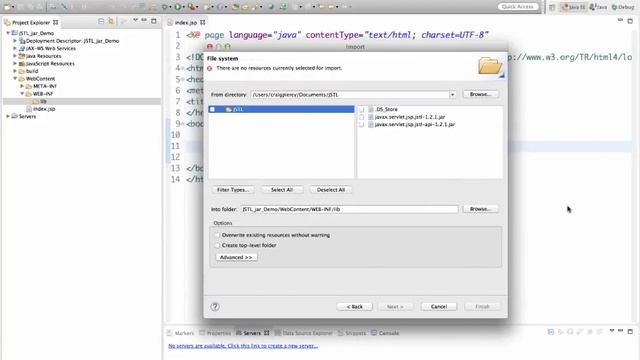
Task: Open the From directory dropdown arrow
Action: click(452, 95)
